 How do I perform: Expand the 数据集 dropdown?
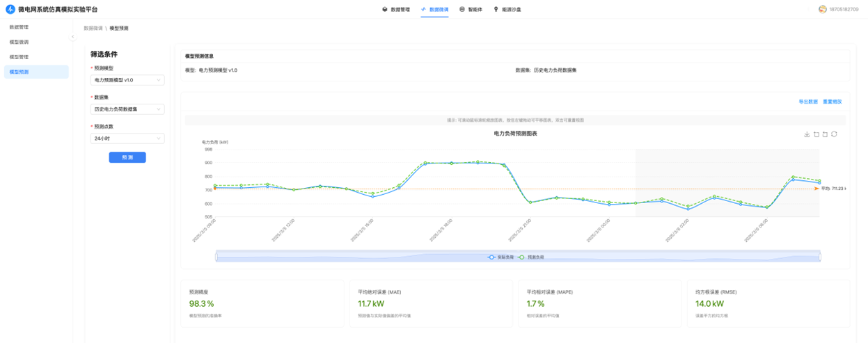click(x=127, y=109)
